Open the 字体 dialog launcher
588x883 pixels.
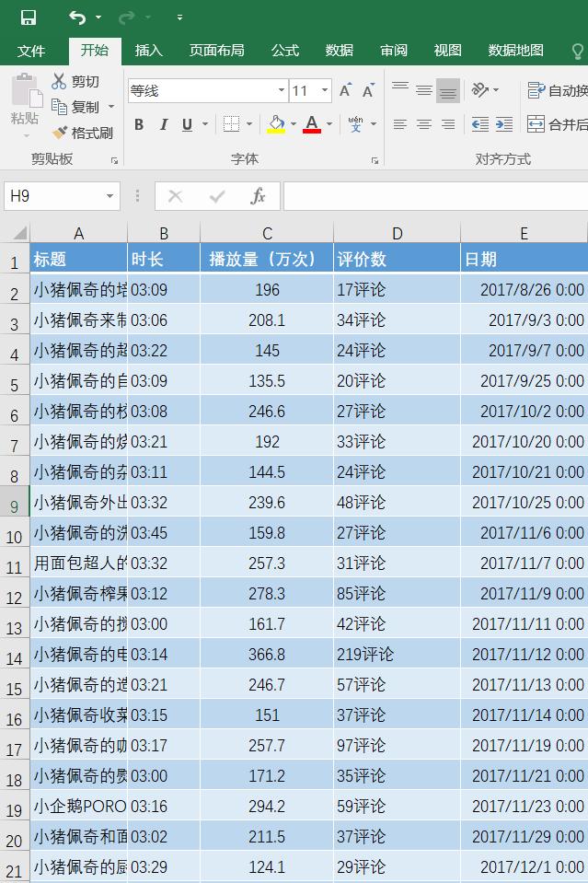pyautogui.click(x=375, y=160)
